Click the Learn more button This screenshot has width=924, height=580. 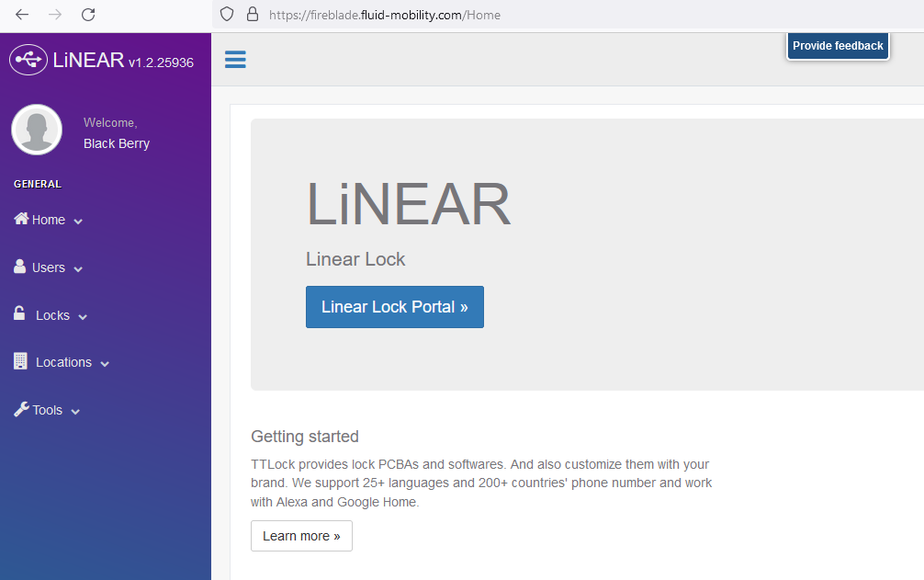(x=301, y=536)
